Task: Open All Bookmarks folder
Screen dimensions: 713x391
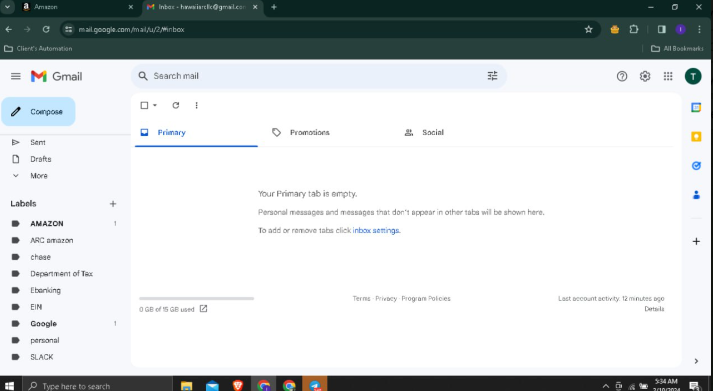Action: click(x=677, y=49)
